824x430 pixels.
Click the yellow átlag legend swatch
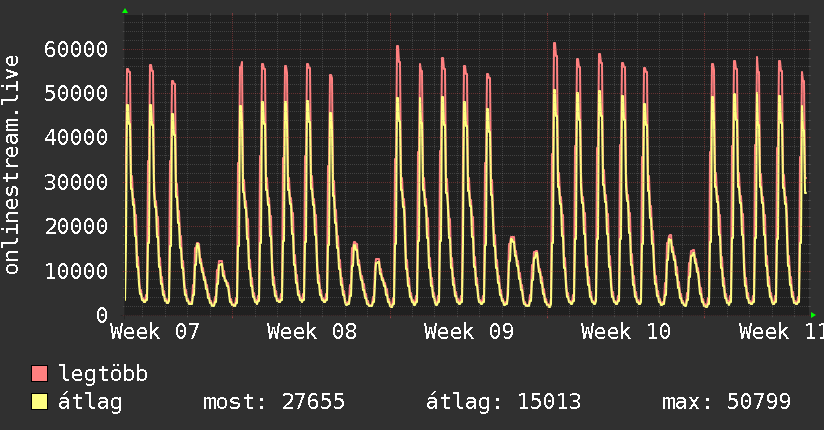pos(39,402)
